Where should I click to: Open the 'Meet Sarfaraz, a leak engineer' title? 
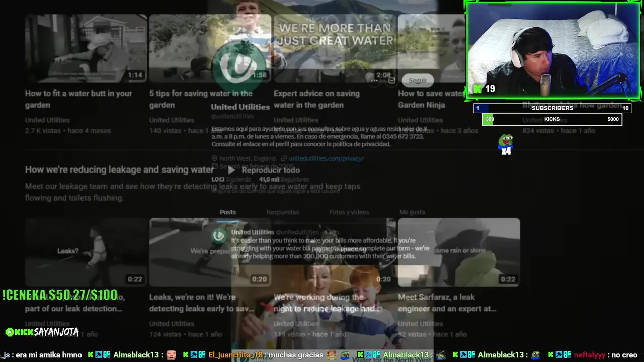pyautogui.click(x=447, y=303)
